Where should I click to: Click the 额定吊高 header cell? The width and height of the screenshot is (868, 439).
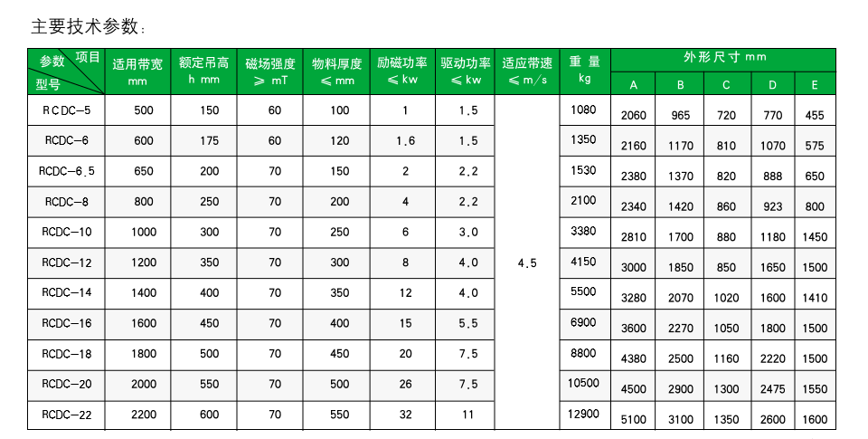point(203,72)
